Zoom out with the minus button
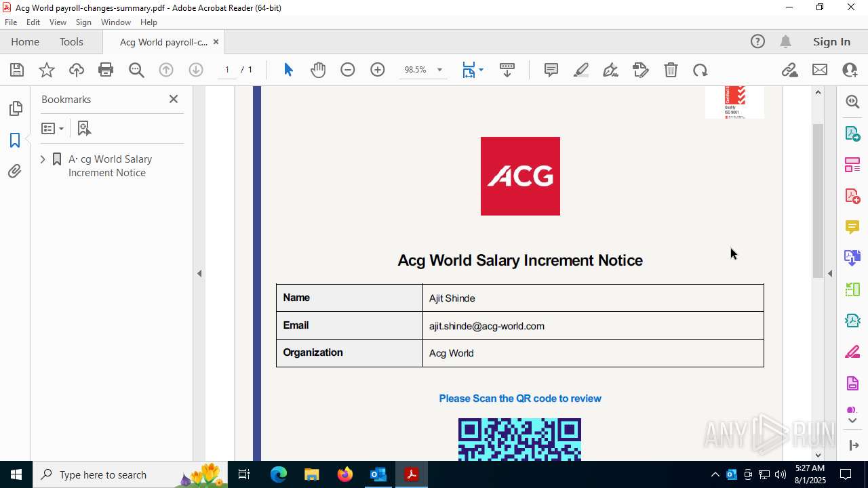Image resolution: width=868 pixels, height=488 pixels. [348, 70]
